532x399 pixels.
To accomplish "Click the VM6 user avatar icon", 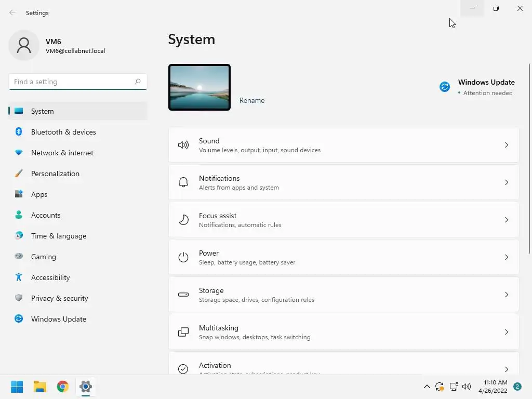I will click(24, 45).
